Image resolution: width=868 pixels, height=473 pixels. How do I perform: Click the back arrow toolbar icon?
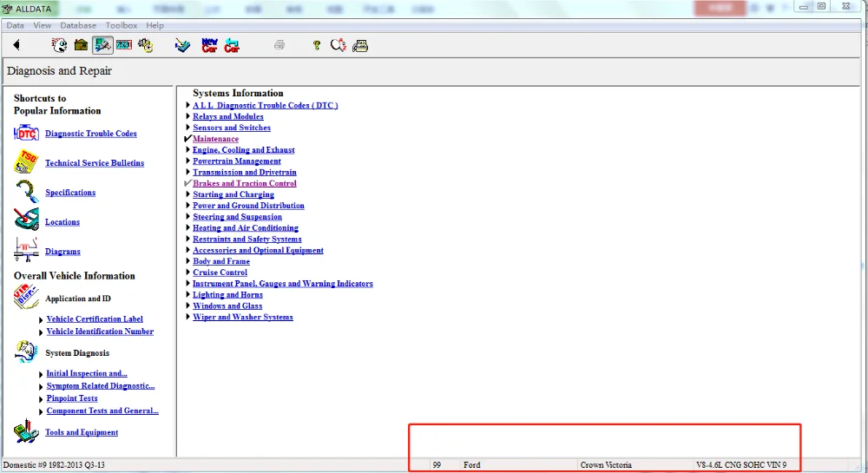[16, 45]
